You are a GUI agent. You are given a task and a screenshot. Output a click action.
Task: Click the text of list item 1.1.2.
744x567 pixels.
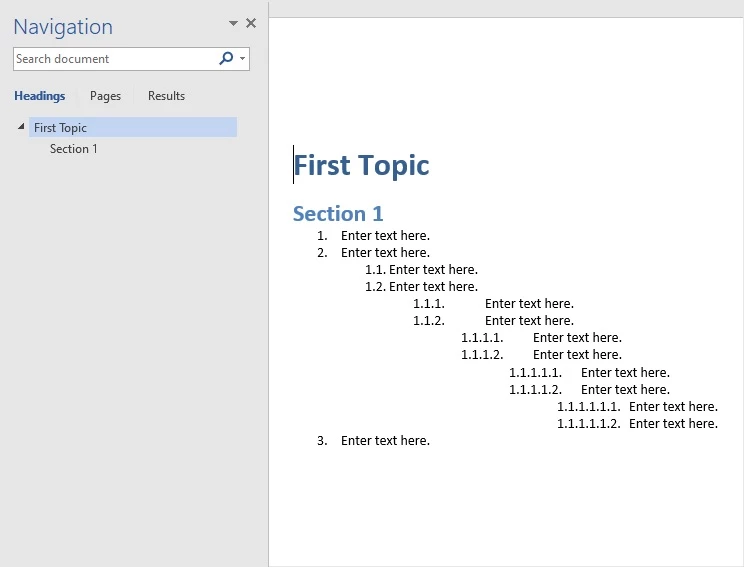click(529, 321)
